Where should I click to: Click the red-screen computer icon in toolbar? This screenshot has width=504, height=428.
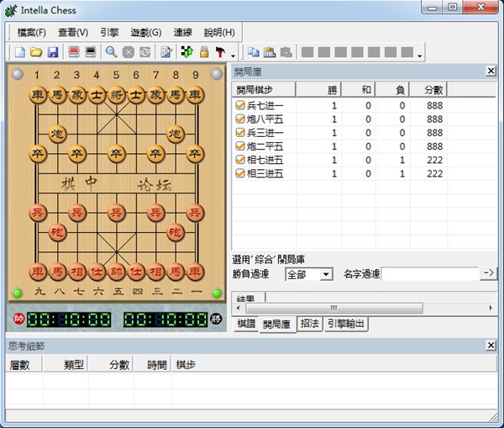[74, 52]
